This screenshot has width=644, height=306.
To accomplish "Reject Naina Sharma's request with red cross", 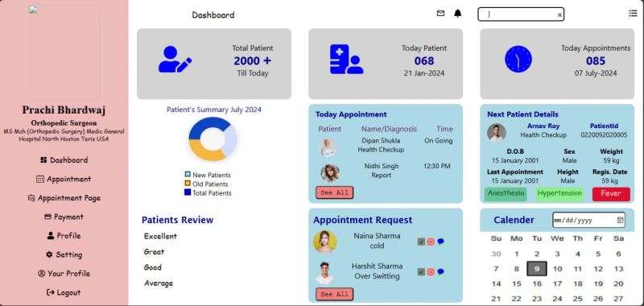I will 431,242.
